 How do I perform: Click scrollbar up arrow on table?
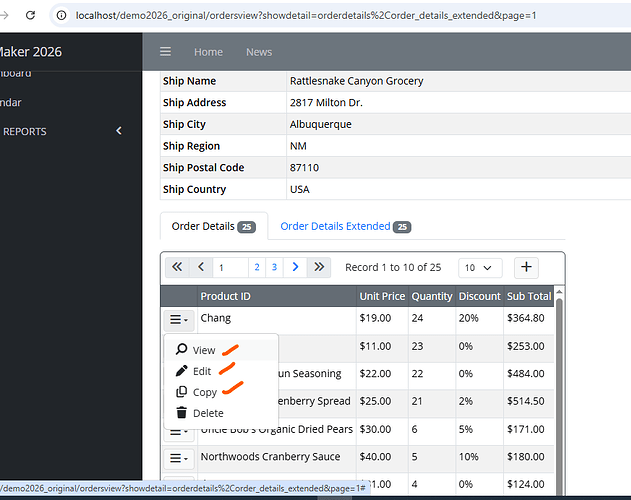[559, 291]
